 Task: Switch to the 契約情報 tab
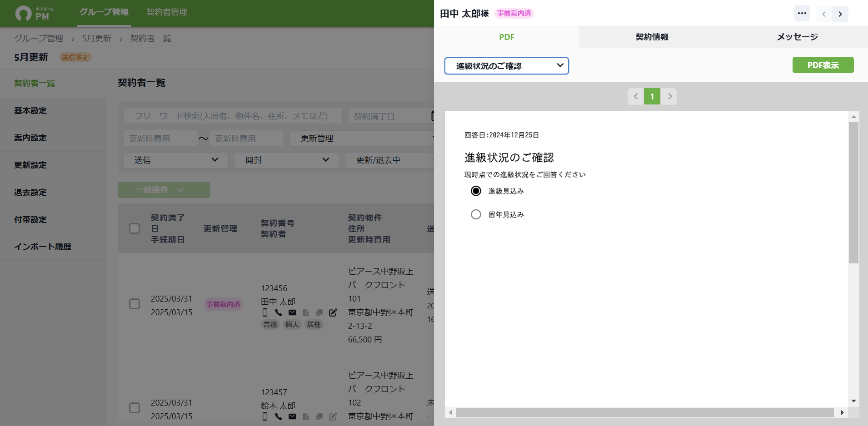pyautogui.click(x=652, y=37)
